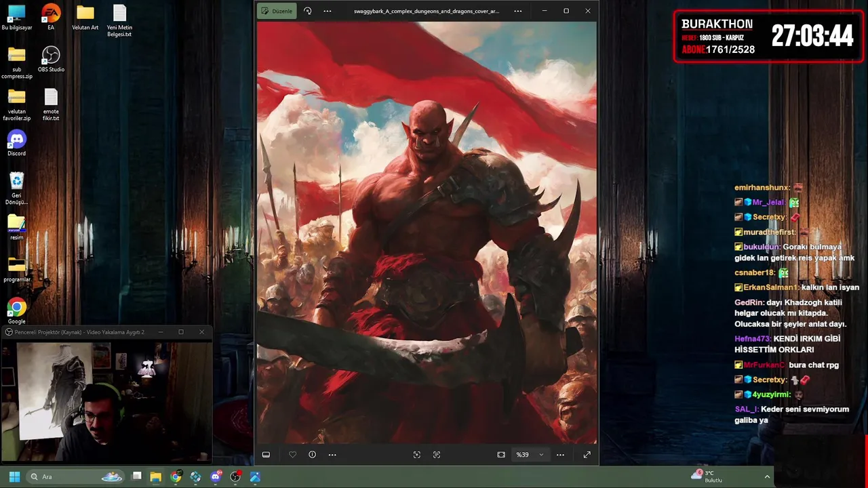Switch to Discord on the taskbar
868x488 pixels.
click(x=216, y=477)
